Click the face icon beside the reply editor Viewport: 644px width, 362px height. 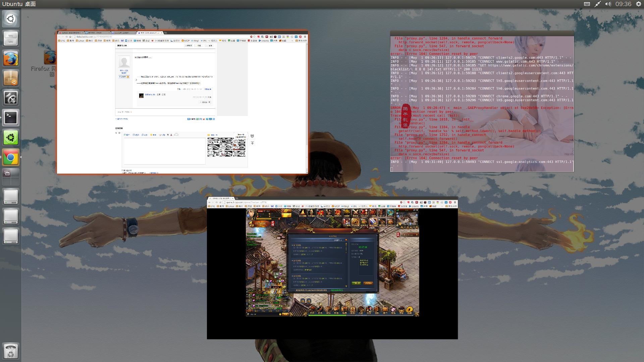point(252,136)
